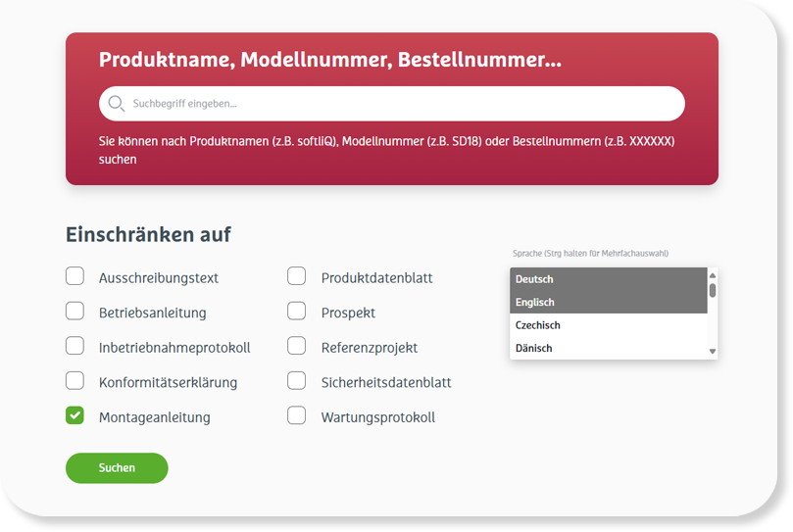The height and width of the screenshot is (532, 793).
Task: Enable the Ausschreibungstext checkbox
Action: 74,276
